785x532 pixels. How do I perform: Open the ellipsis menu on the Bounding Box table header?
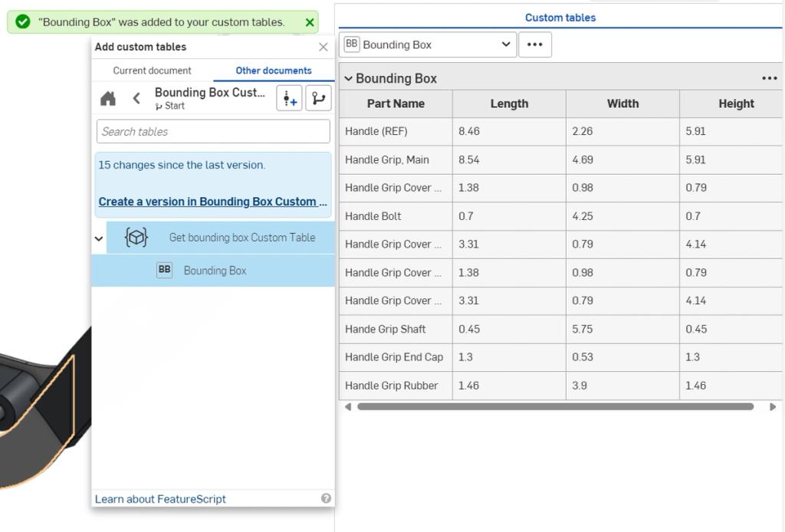click(769, 77)
